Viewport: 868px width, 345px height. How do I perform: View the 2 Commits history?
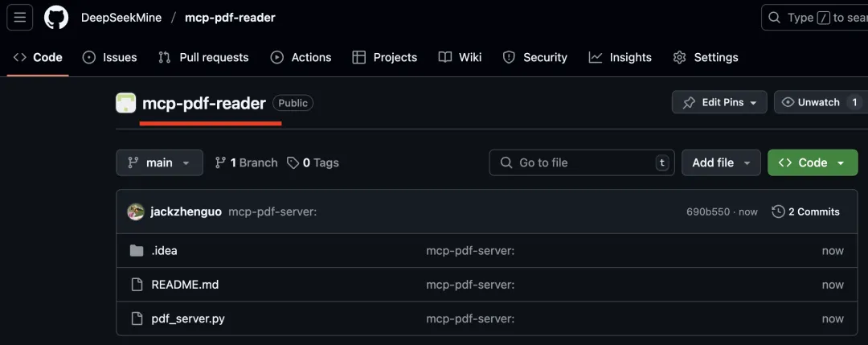(x=806, y=212)
